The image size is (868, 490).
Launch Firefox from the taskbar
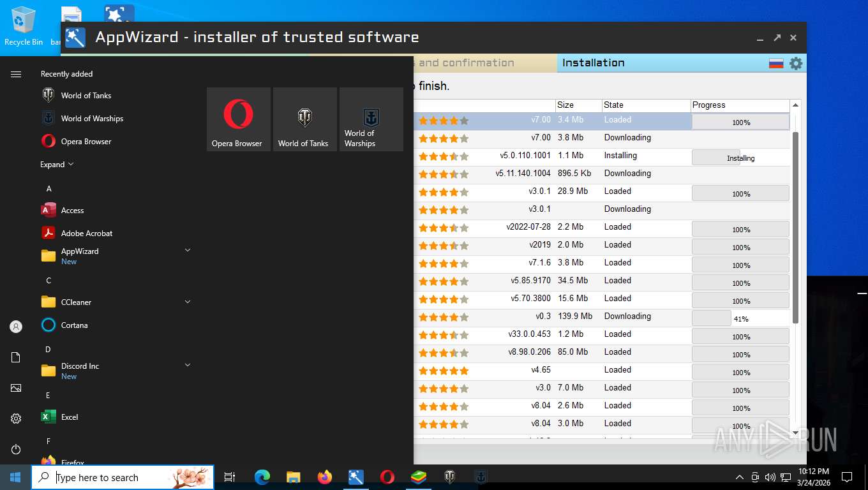pyautogui.click(x=324, y=477)
